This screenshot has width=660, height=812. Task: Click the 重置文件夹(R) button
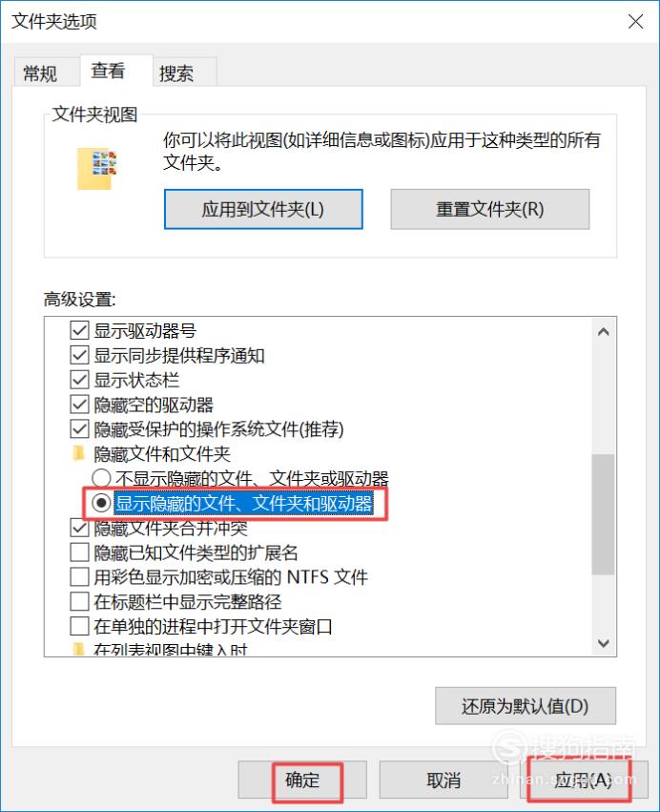click(x=489, y=209)
